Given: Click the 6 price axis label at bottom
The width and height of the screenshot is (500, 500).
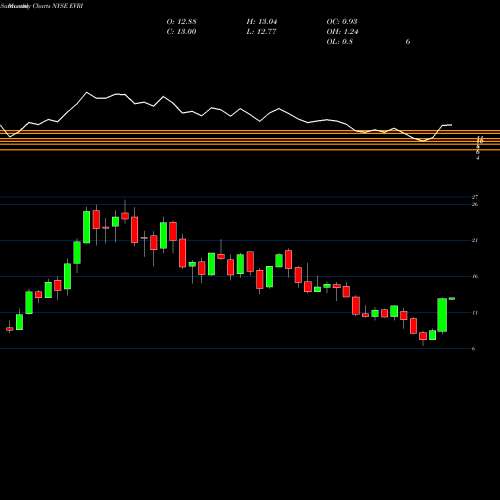Looking at the screenshot, I should tap(474, 349).
